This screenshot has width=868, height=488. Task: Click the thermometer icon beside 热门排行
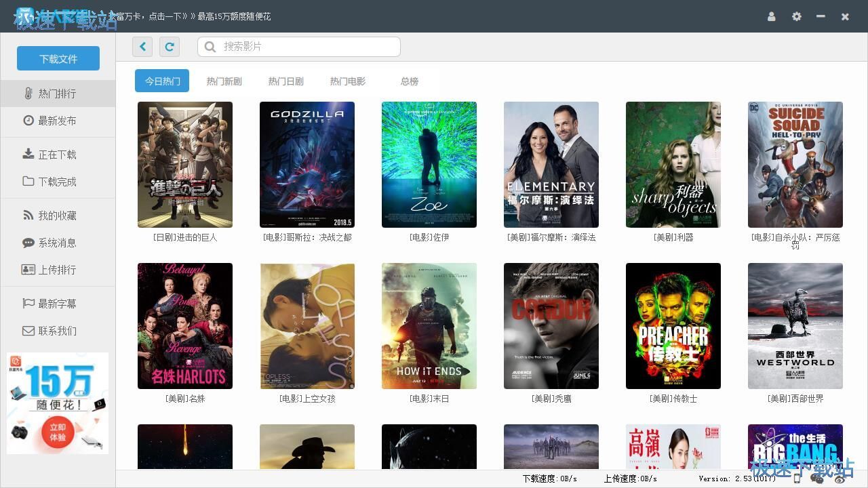pos(28,94)
